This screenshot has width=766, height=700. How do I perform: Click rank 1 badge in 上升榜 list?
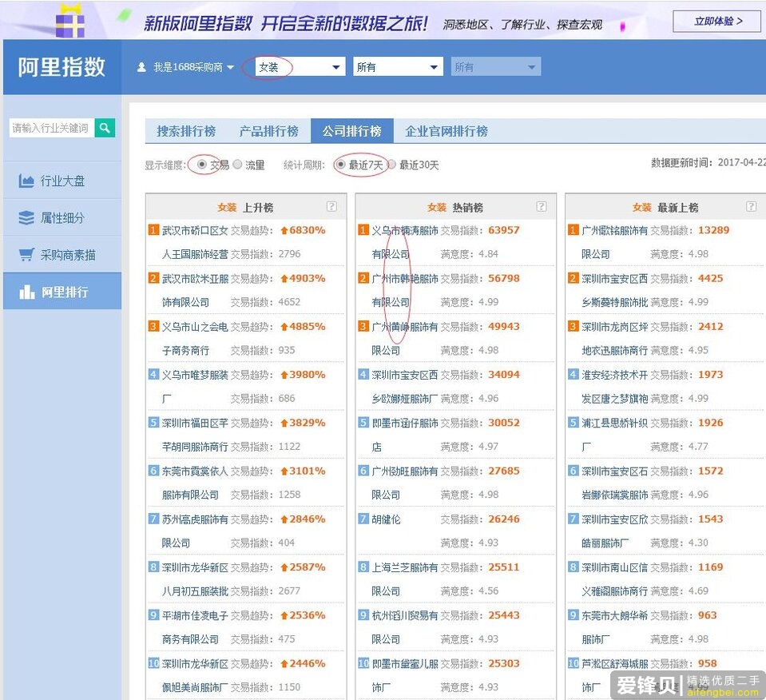click(153, 230)
